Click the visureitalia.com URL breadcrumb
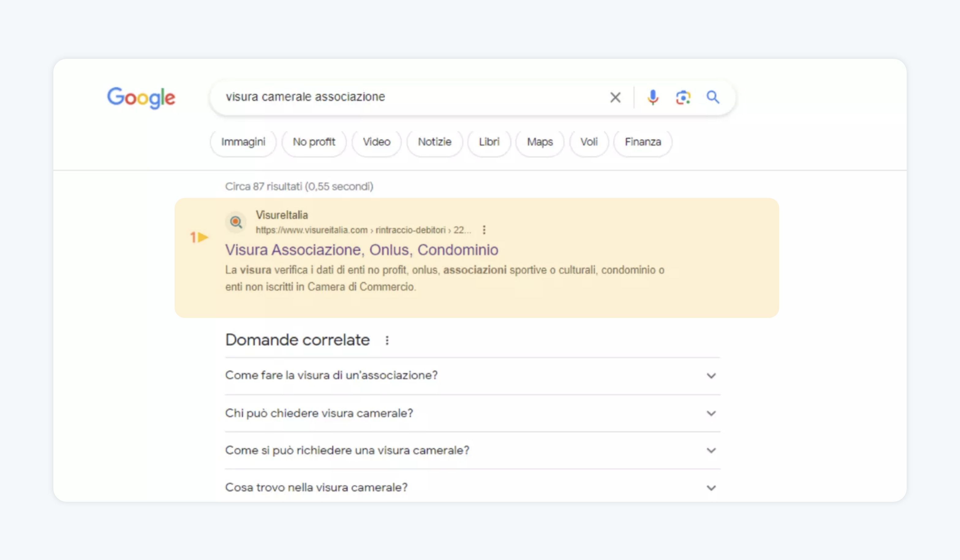Image resolution: width=960 pixels, height=560 pixels. pos(363,230)
